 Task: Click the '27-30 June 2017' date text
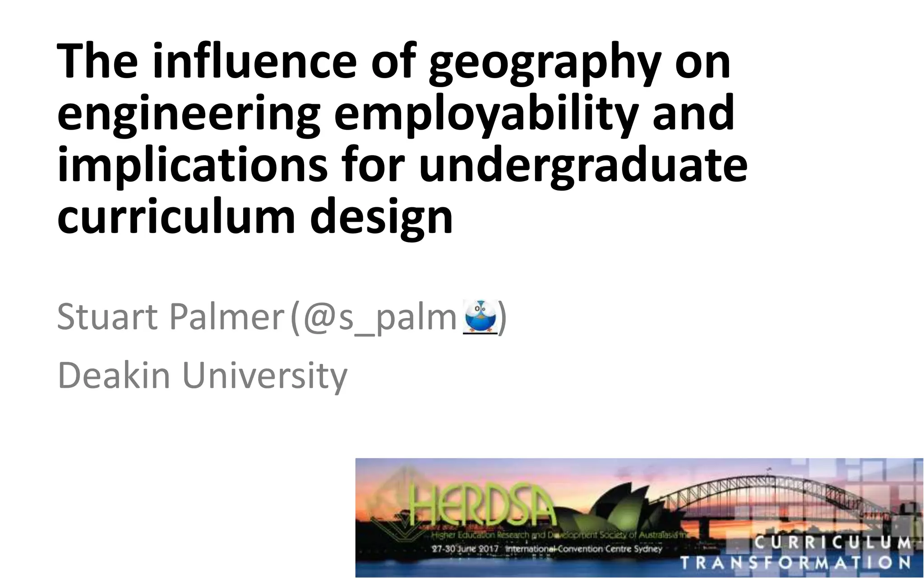click(465, 550)
